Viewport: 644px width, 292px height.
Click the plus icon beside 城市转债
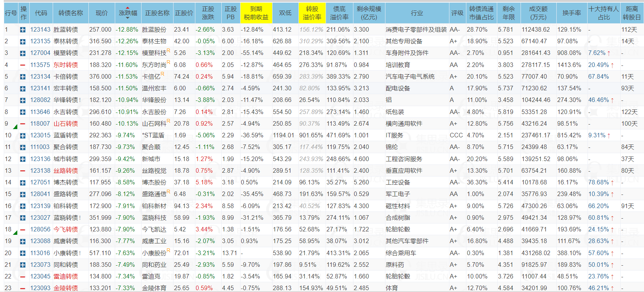pos(23,159)
